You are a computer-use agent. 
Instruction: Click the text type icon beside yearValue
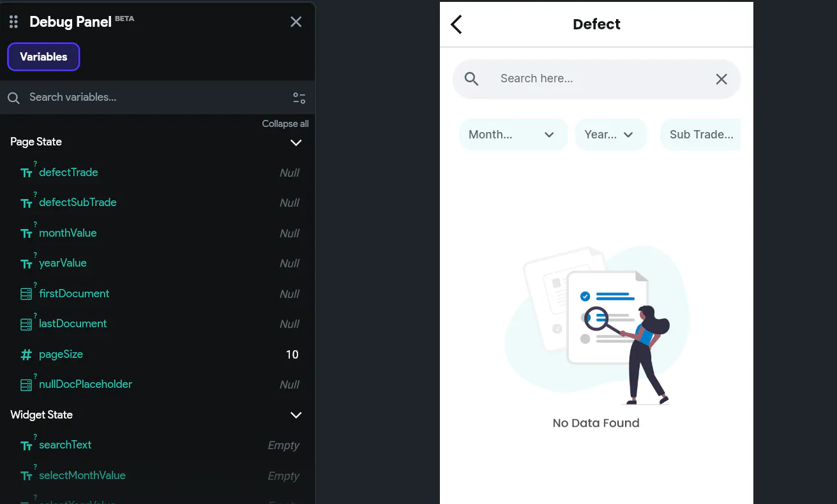26,263
